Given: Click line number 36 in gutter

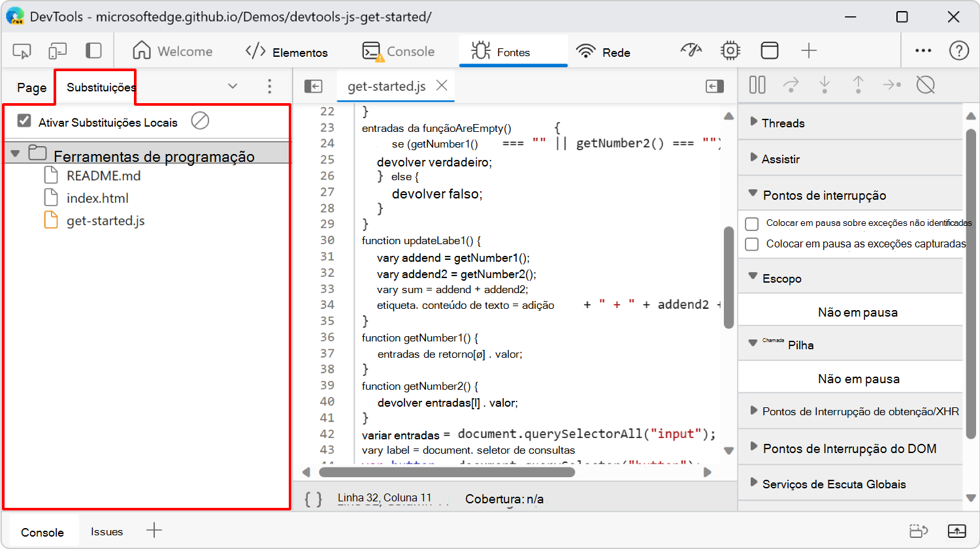Looking at the screenshot, I should (327, 337).
